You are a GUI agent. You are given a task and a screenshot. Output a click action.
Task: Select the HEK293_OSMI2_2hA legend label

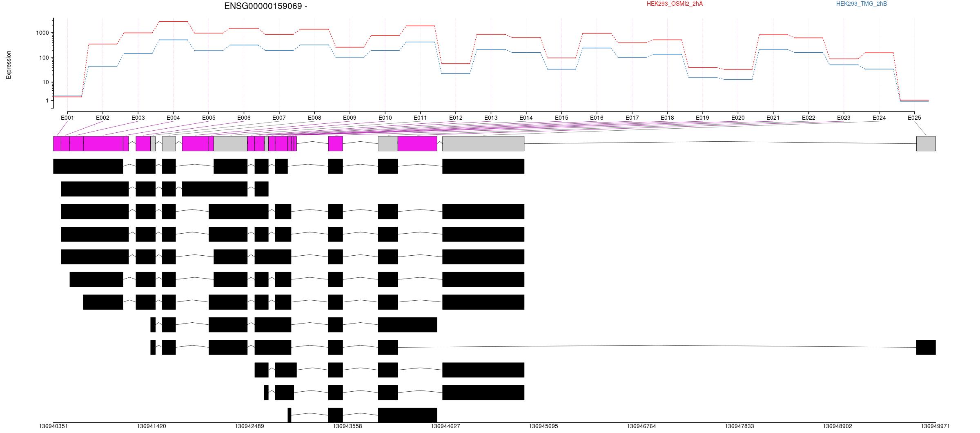[x=675, y=4]
